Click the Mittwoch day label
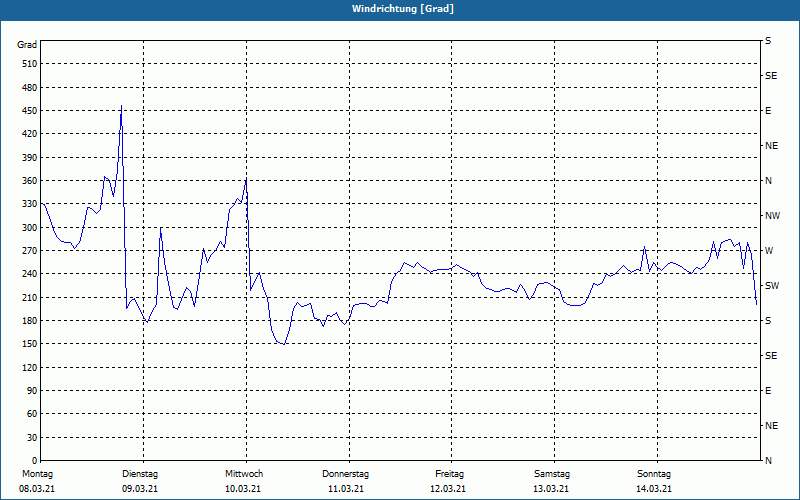This screenshot has width=800, height=500. [x=244, y=474]
